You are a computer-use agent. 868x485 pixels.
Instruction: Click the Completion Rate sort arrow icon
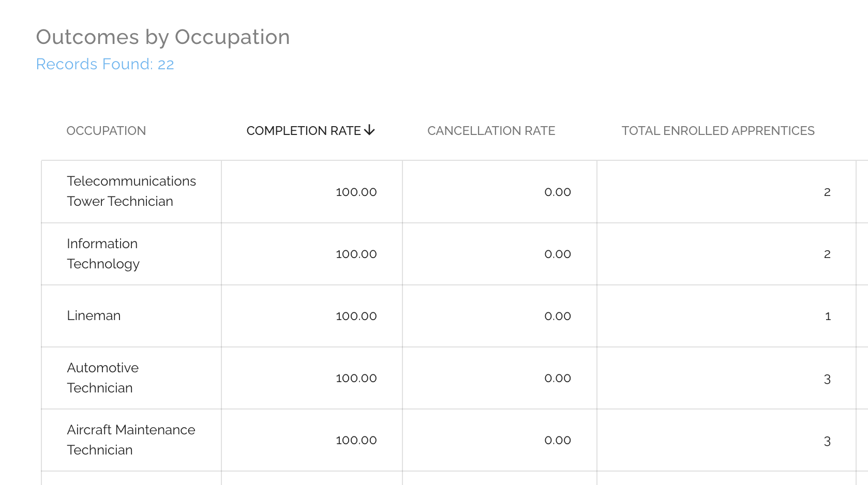click(369, 130)
